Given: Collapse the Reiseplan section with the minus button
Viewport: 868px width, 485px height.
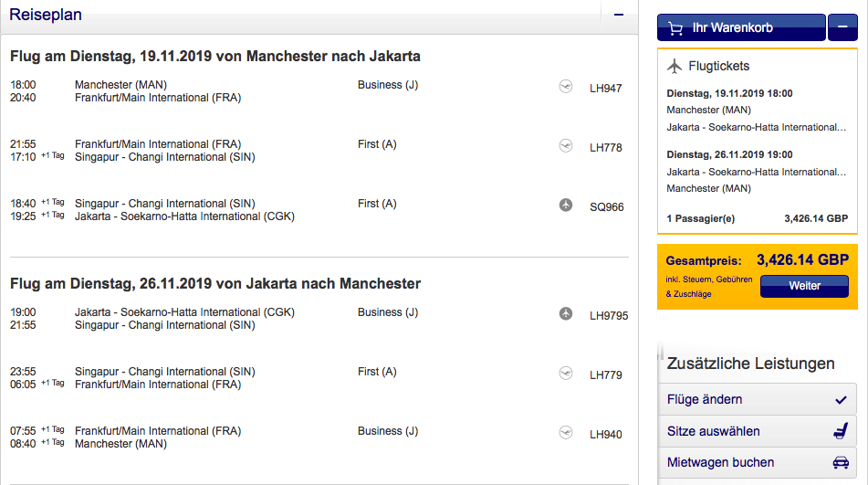Looking at the screenshot, I should point(619,15).
